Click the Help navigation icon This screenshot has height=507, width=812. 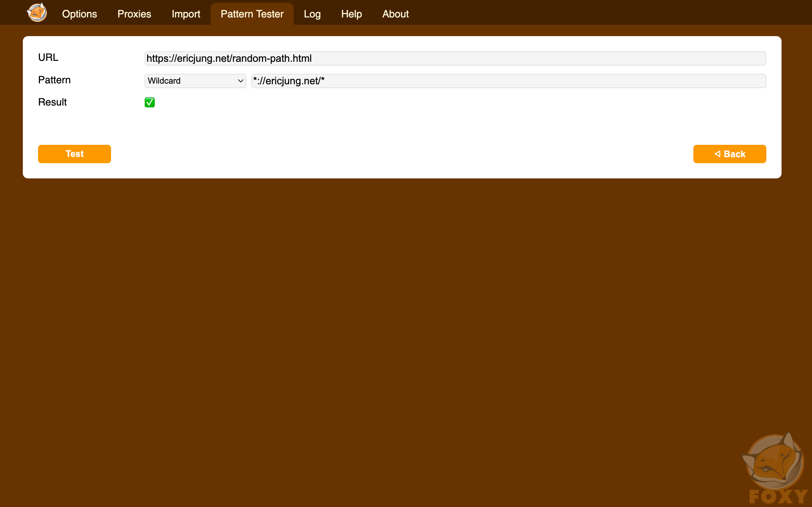point(352,14)
